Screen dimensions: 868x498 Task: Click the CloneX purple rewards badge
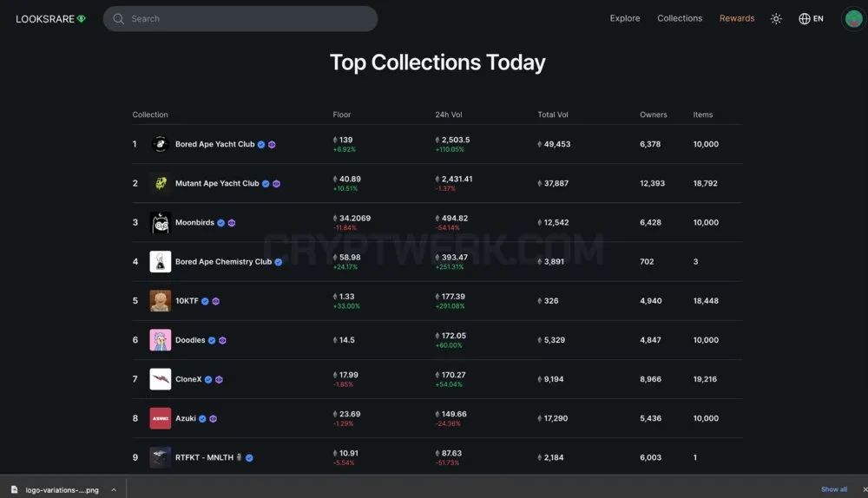(219, 380)
